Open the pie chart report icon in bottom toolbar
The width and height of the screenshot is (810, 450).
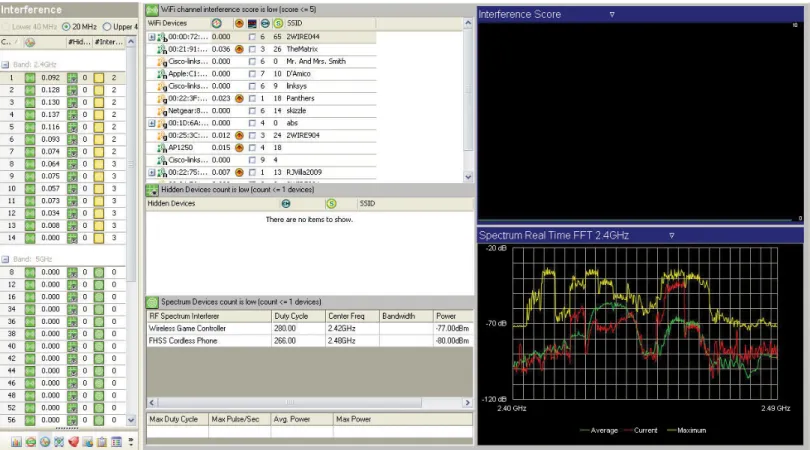click(x=88, y=442)
